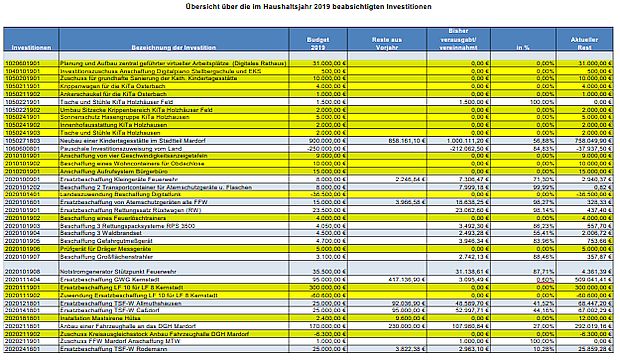
Task: Select the 417.136,90 € Reste cell
Action: [387, 280]
